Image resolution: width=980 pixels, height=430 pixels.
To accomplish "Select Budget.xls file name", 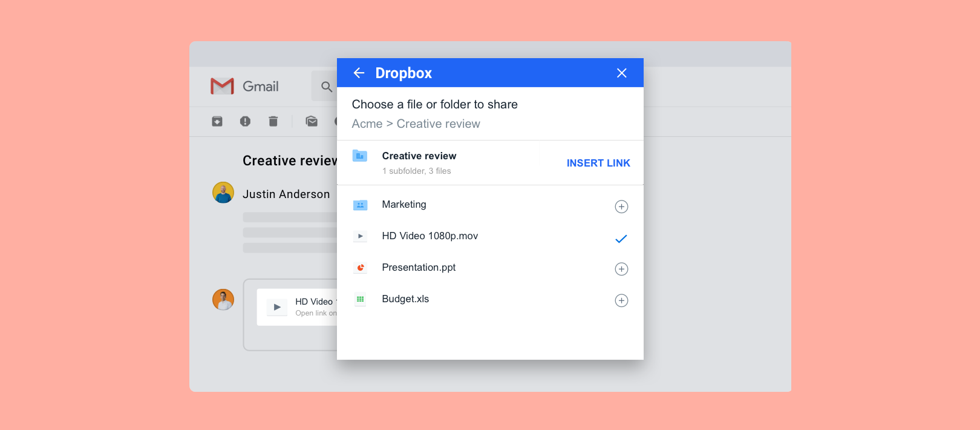I will pyautogui.click(x=405, y=299).
